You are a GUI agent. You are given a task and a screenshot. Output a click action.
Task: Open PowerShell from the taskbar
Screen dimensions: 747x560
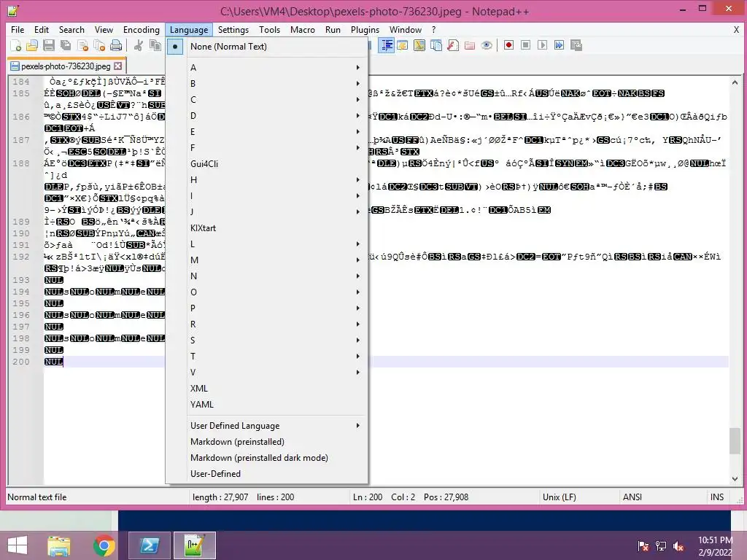(149, 545)
